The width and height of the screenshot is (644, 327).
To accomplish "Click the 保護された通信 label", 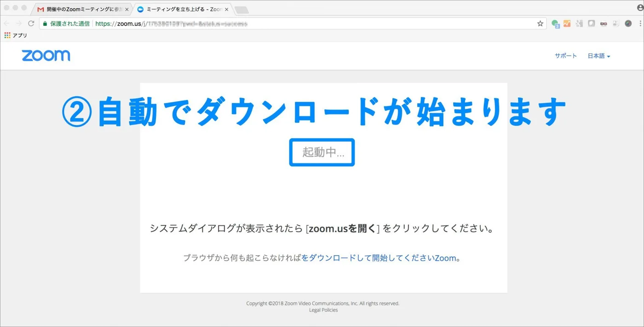I will tap(70, 23).
